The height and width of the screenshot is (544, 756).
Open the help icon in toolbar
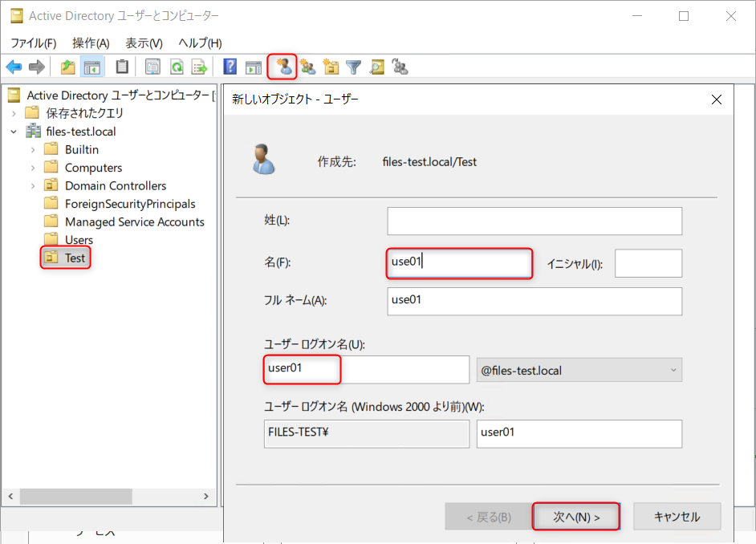click(230, 67)
